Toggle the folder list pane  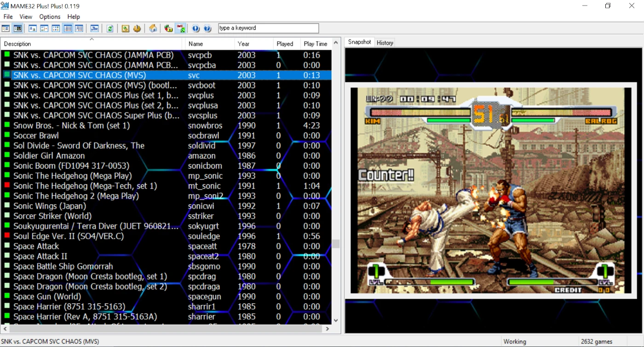[x=6, y=28]
